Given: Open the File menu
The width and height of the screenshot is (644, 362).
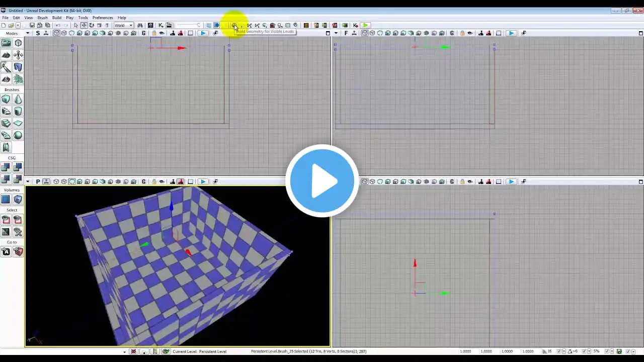Looking at the screenshot, I should click(x=5, y=18).
